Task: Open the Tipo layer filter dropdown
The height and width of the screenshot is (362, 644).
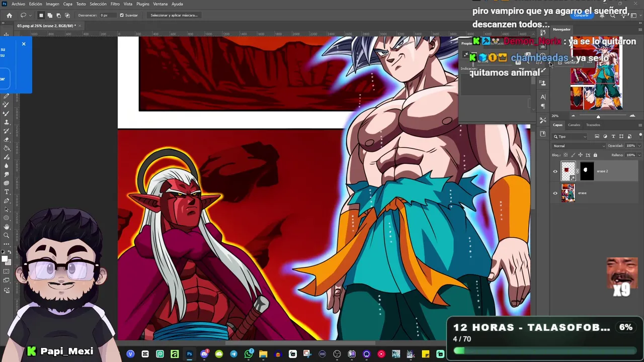Action: pos(570,136)
